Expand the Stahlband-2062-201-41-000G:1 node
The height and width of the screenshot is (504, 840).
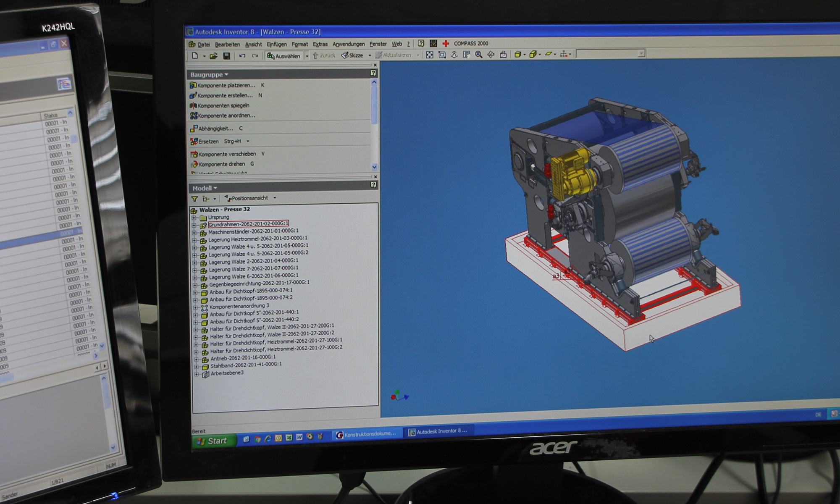pyautogui.click(x=197, y=367)
